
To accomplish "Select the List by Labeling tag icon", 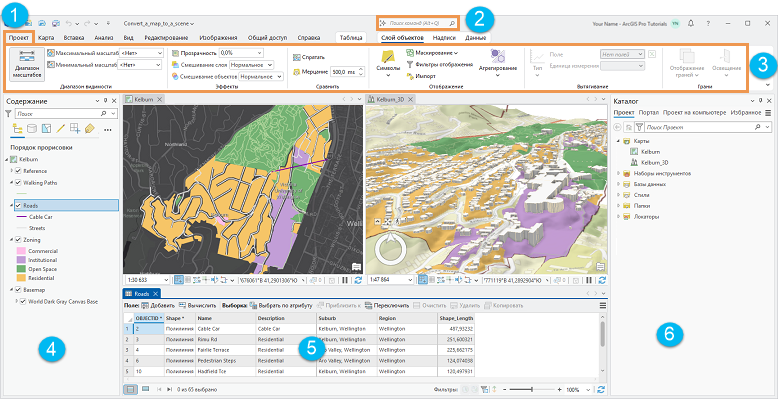I will (89, 129).
